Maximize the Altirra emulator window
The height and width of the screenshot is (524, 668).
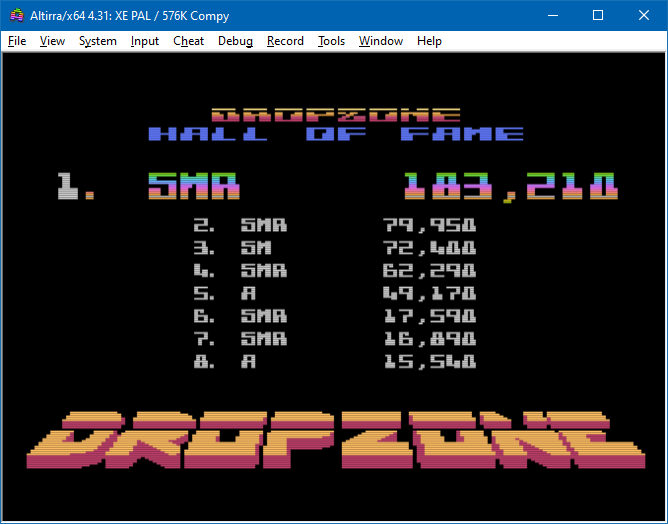coord(597,16)
